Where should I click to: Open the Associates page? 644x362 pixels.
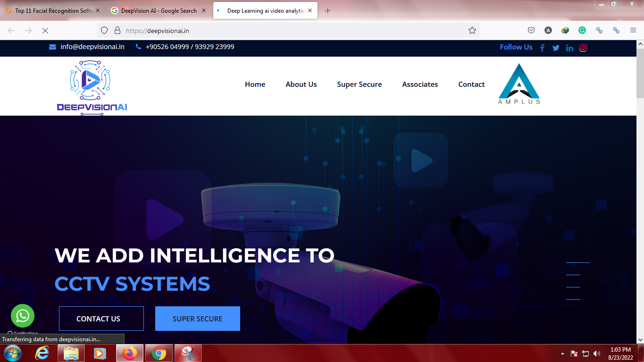pyautogui.click(x=420, y=84)
